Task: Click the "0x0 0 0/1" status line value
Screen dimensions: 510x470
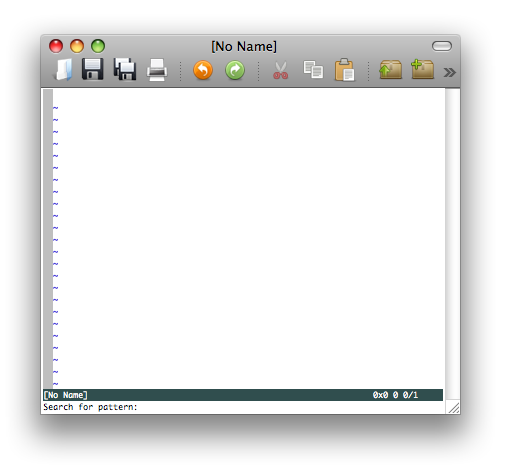Action: click(x=395, y=395)
